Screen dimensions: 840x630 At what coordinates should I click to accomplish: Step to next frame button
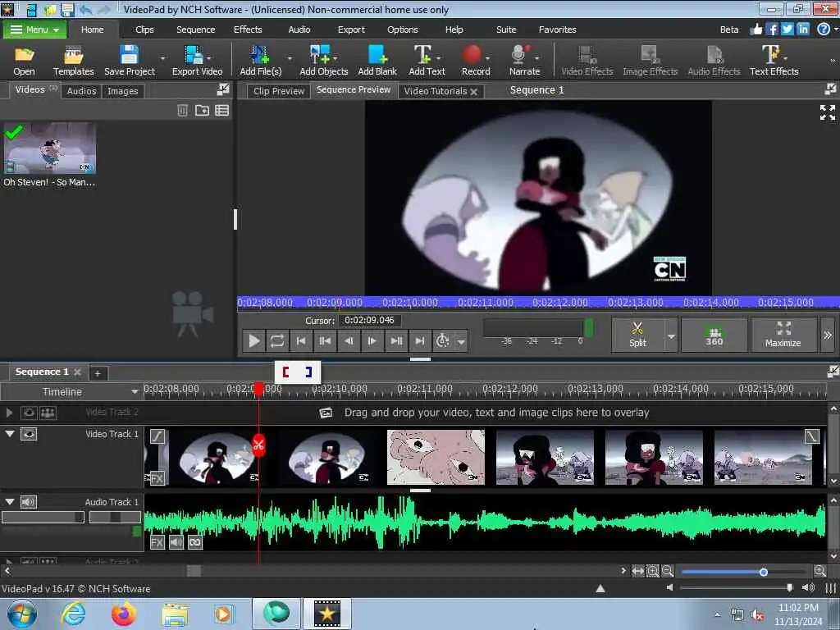point(372,340)
